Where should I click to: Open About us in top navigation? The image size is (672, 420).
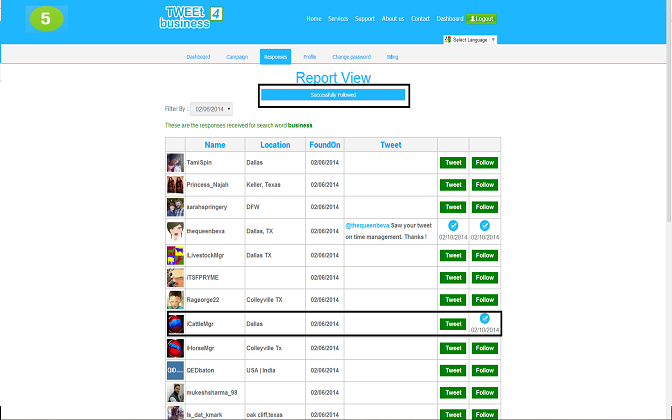pos(393,19)
